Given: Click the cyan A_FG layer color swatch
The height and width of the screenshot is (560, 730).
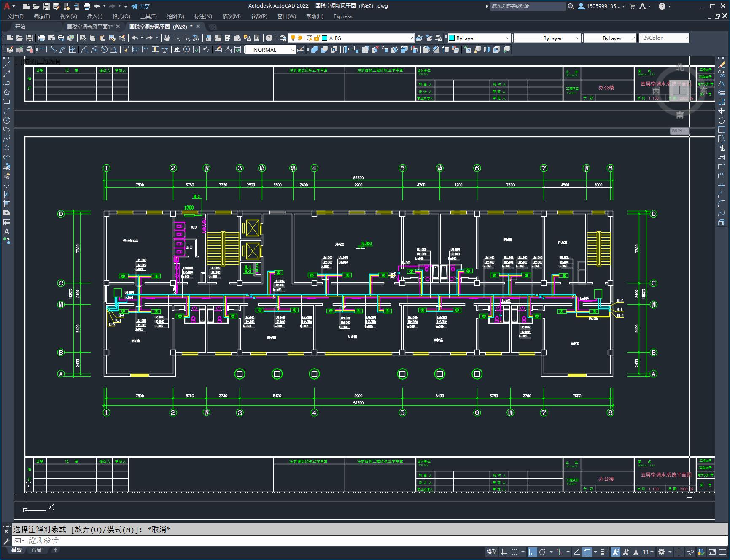Looking at the screenshot, I should (325, 38).
